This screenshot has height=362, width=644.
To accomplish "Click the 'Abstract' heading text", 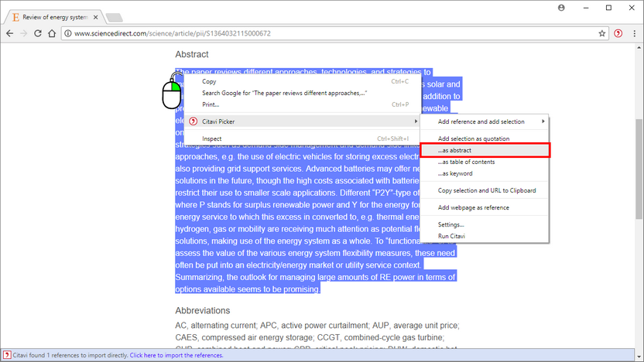I will 192,54.
